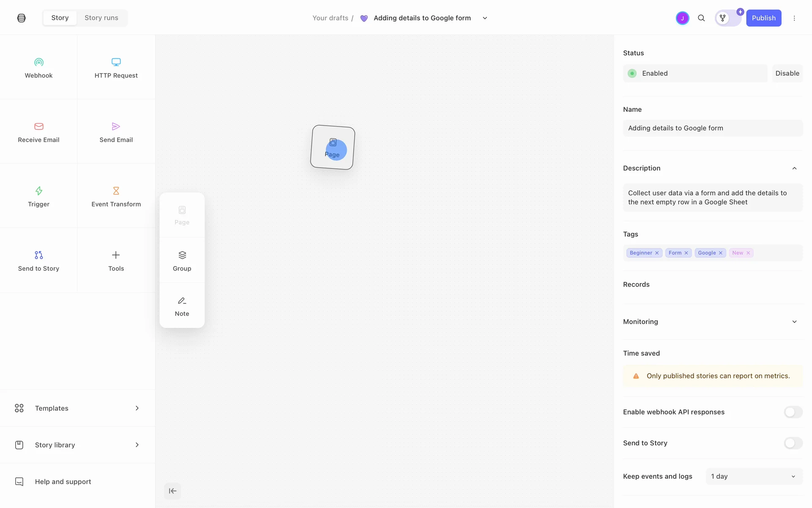Image resolution: width=812 pixels, height=508 pixels.
Task: Toggle Enable webhook API responses switch
Action: pos(793,412)
